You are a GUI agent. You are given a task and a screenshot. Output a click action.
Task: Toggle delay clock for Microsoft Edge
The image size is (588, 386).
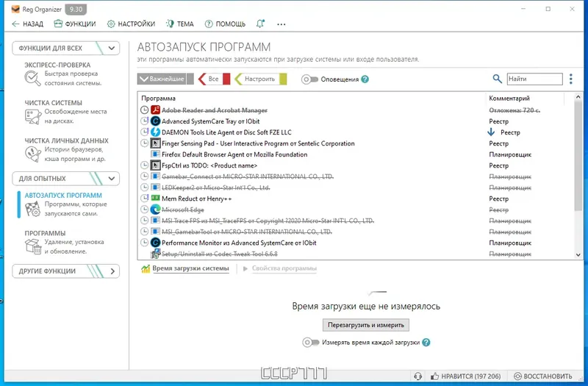tap(144, 210)
